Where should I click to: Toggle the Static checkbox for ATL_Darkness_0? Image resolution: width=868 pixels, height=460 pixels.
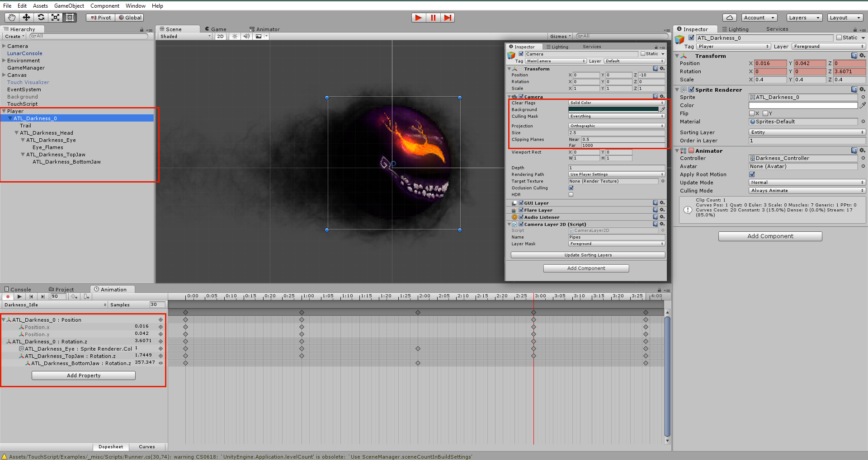(x=839, y=38)
